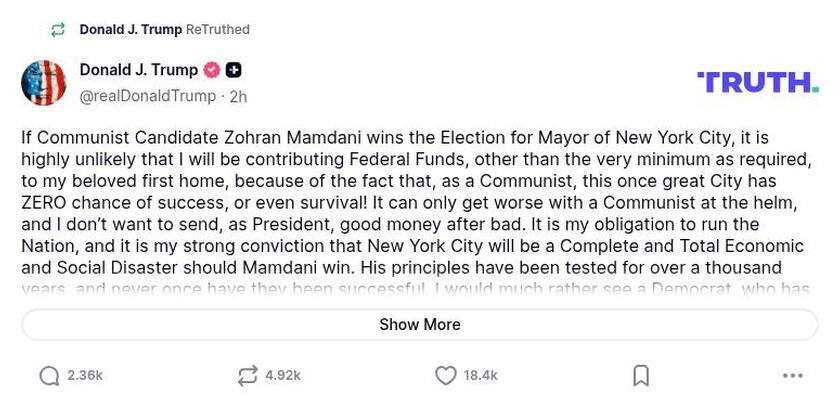840x414 pixels.
Task: Click the green ReTruth arrows in header
Action: pyautogui.click(x=58, y=30)
